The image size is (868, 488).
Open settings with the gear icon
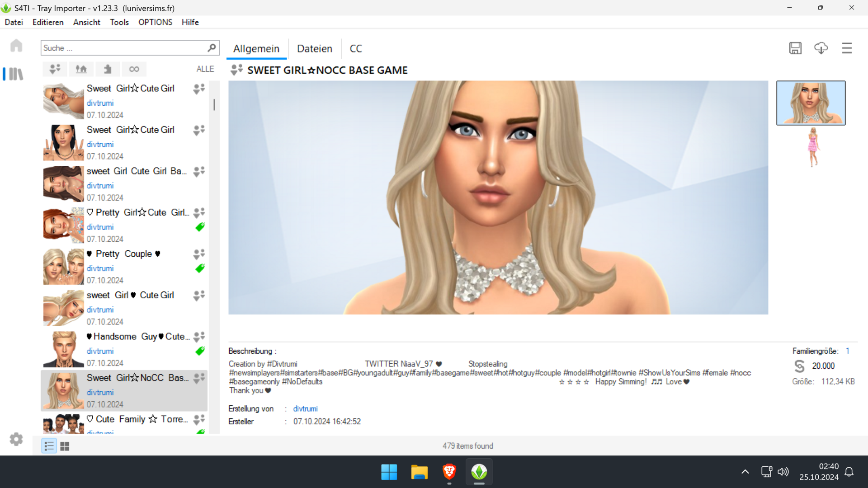16,439
